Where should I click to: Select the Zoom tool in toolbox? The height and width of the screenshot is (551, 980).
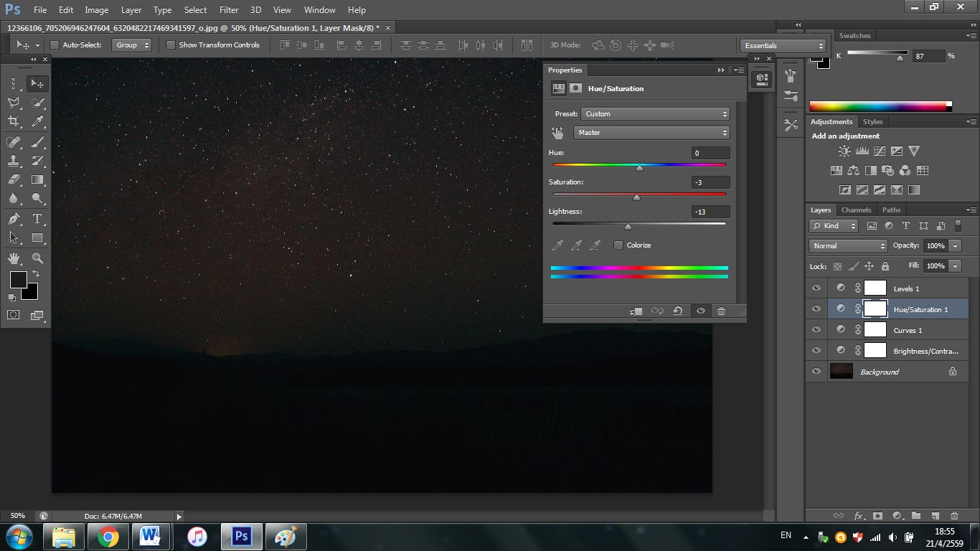pos(37,258)
